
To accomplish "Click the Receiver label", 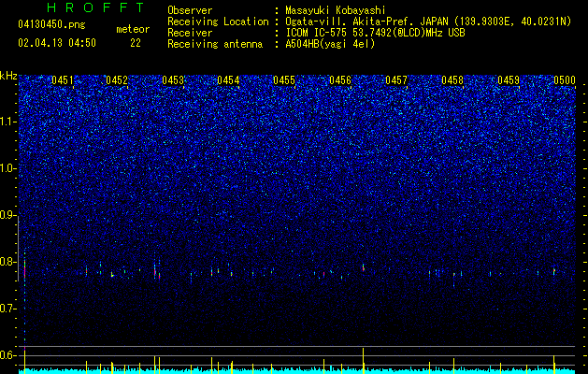I will pos(190,33).
